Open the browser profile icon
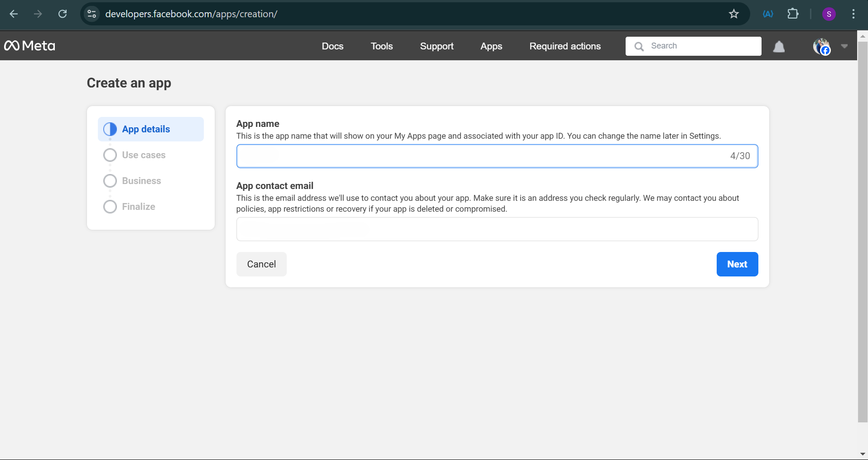 pos(829,14)
